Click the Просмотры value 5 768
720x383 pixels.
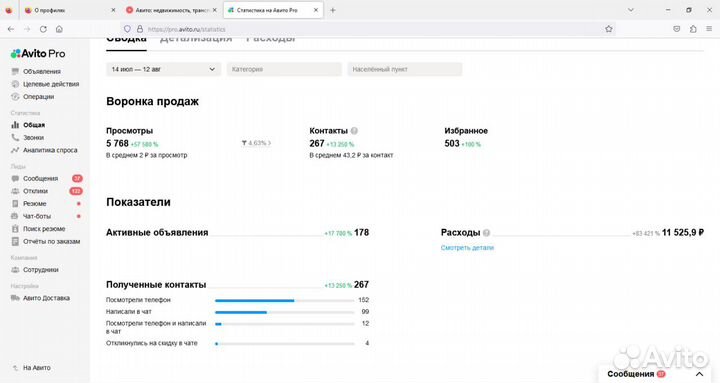point(118,144)
